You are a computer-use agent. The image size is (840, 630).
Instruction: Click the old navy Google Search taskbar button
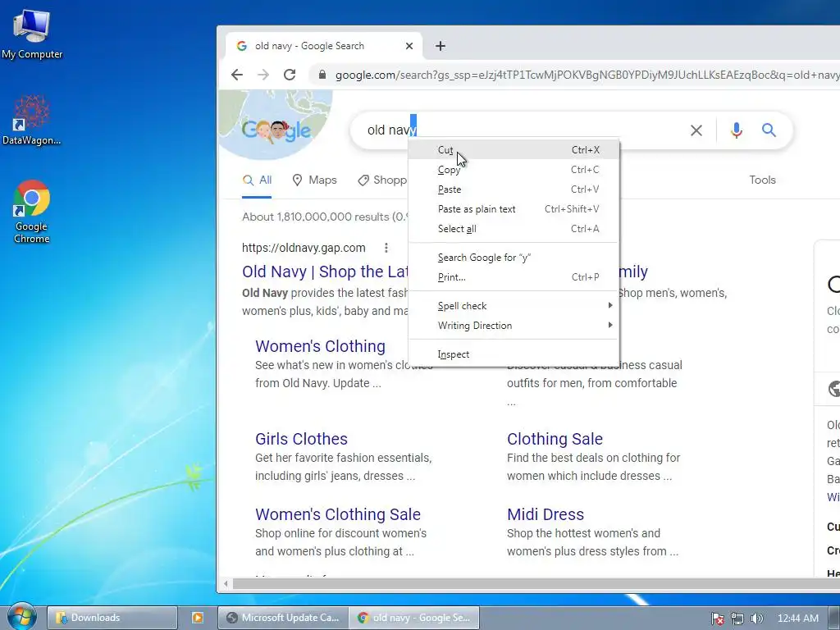(414, 618)
